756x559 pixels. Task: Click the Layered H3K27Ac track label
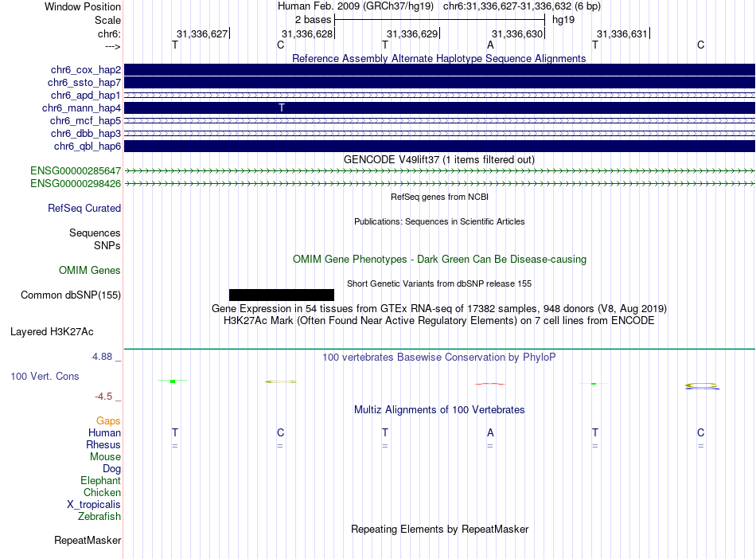52,332
